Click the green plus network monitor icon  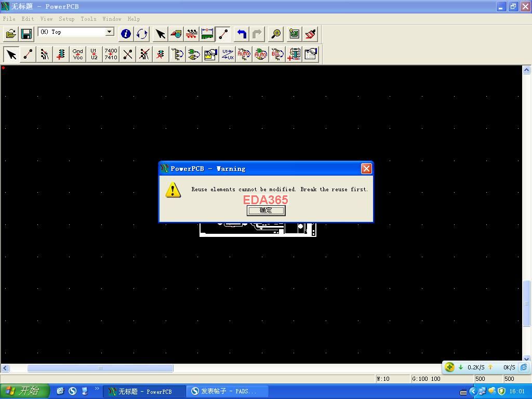(449, 367)
